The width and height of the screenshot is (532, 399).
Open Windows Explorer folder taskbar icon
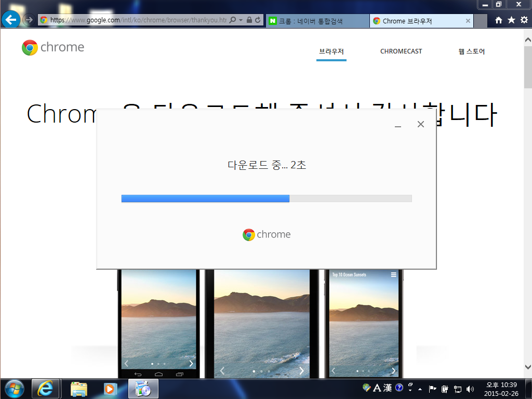coord(79,389)
